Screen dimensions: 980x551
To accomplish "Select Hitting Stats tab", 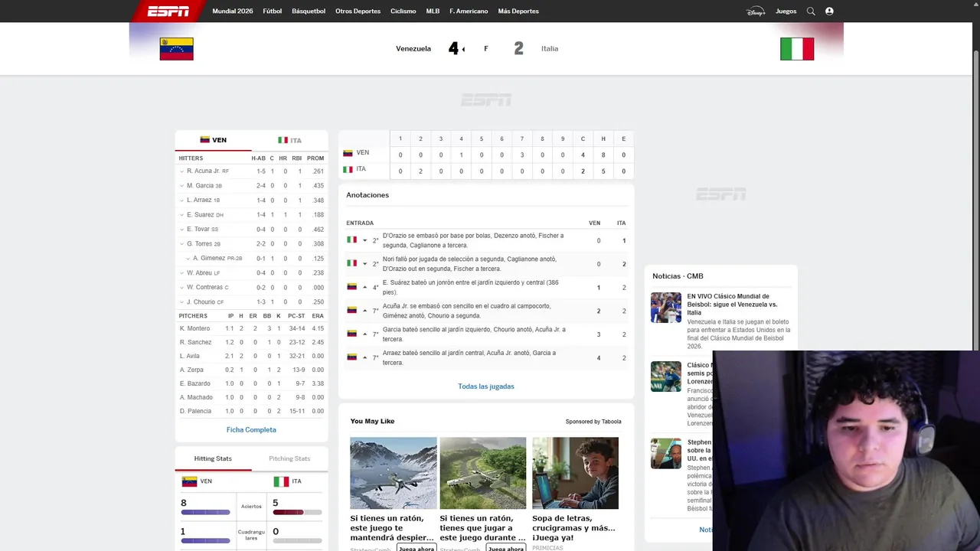I will point(213,458).
